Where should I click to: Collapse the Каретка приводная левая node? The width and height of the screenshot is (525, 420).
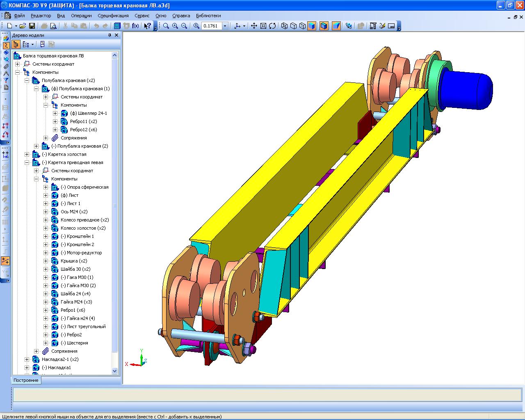point(27,162)
